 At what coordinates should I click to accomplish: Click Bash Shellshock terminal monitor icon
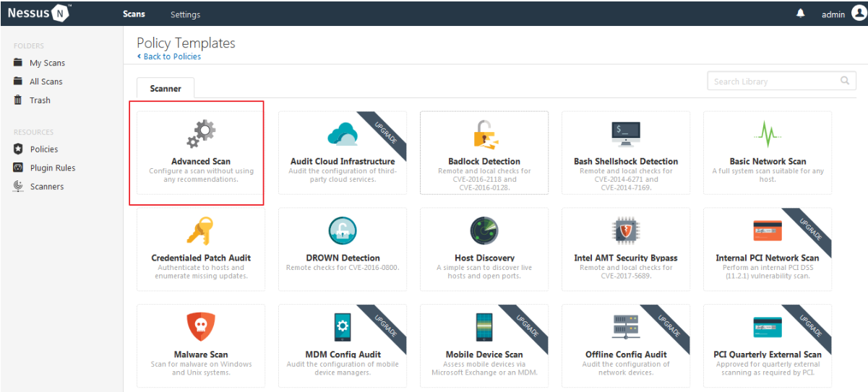[x=625, y=134]
